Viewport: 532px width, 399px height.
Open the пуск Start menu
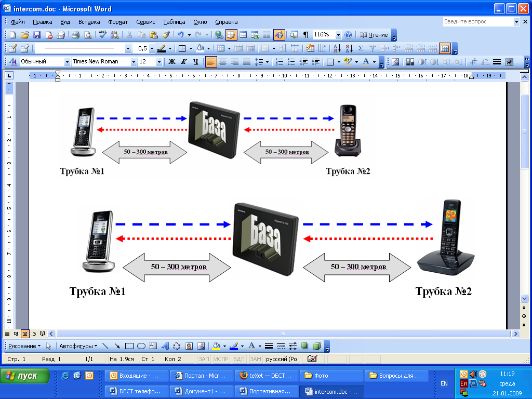pyautogui.click(x=25, y=376)
